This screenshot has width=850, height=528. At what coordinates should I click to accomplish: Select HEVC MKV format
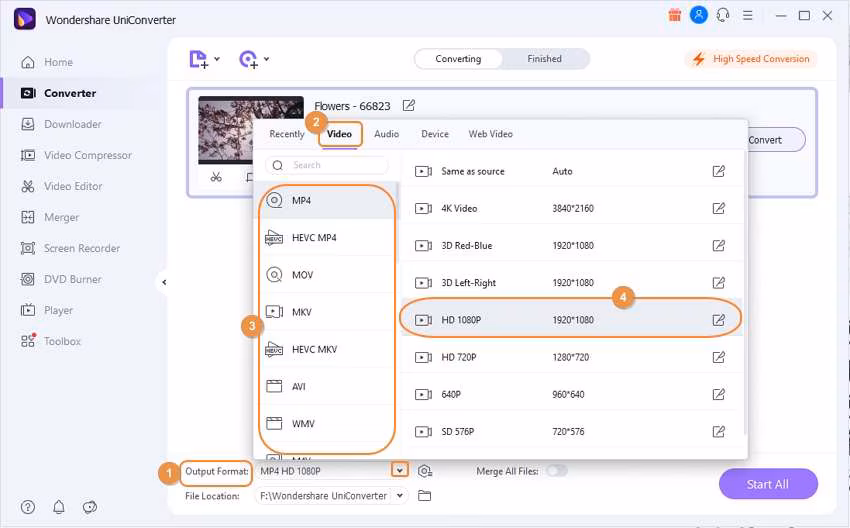(326, 349)
